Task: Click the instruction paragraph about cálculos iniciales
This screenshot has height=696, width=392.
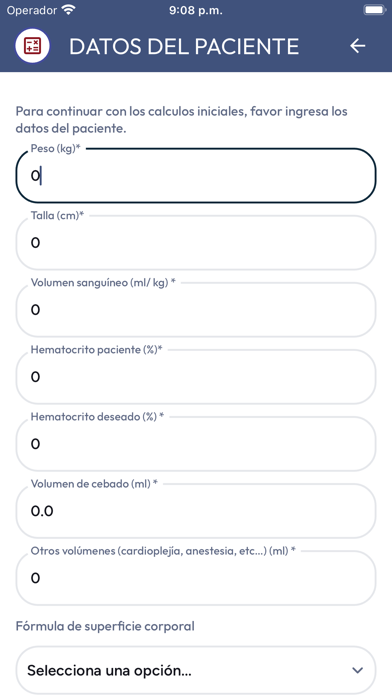Action: pyautogui.click(x=182, y=119)
